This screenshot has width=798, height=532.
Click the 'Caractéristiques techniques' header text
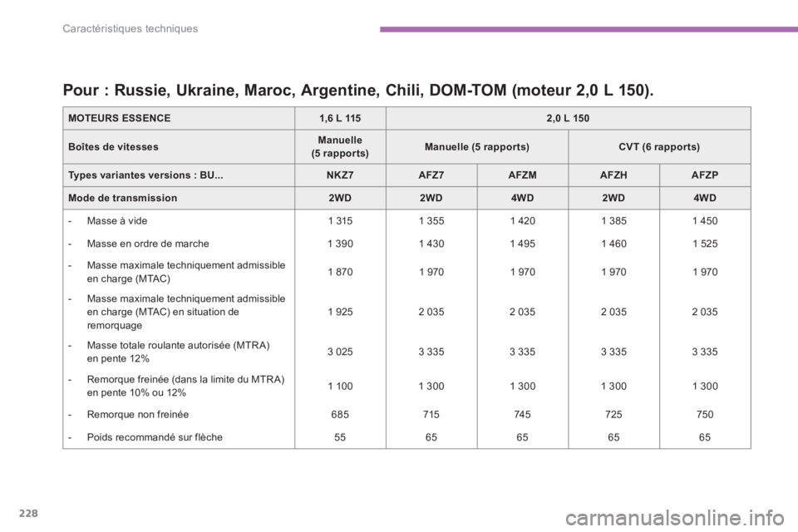(131, 28)
